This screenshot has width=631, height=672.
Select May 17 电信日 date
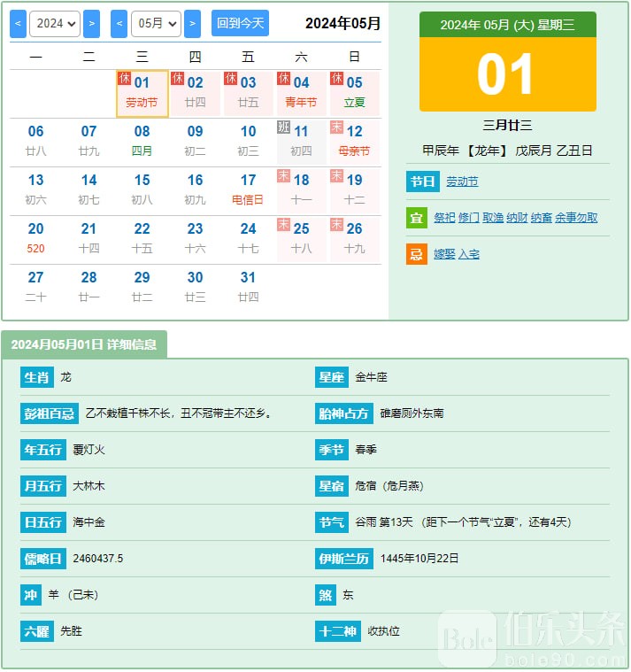click(248, 189)
